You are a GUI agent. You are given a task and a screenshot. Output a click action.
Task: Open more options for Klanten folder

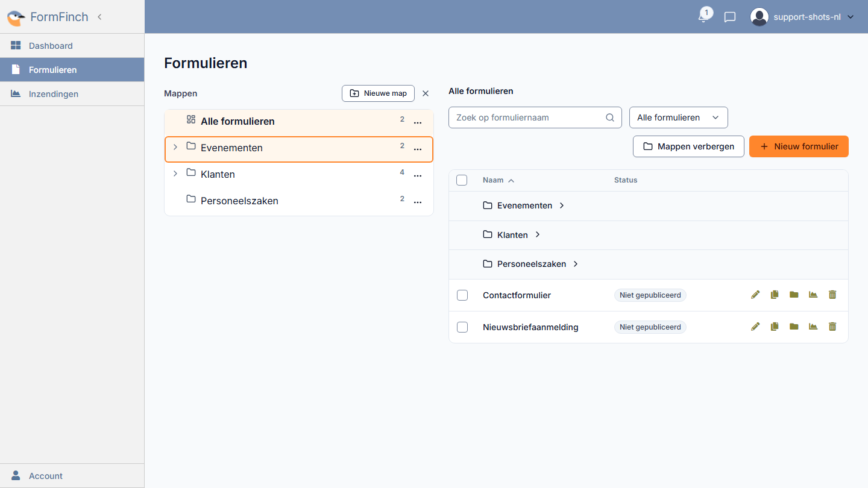418,176
